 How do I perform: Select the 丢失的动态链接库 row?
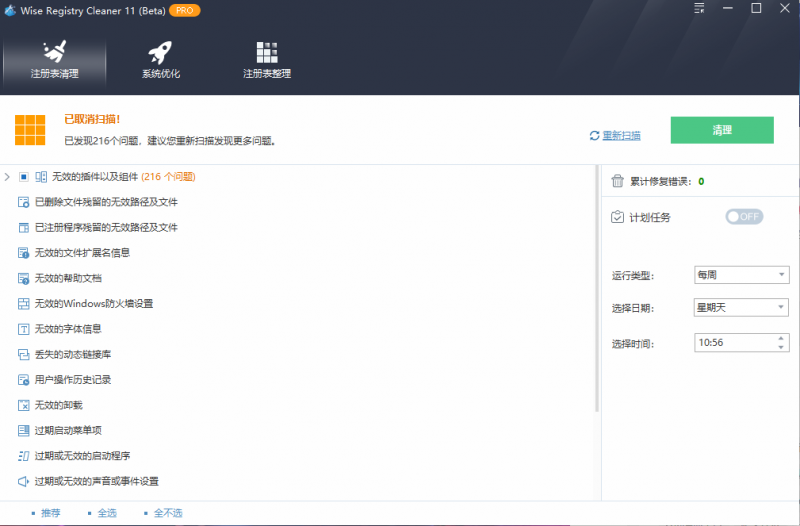pyautogui.click(x=73, y=355)
